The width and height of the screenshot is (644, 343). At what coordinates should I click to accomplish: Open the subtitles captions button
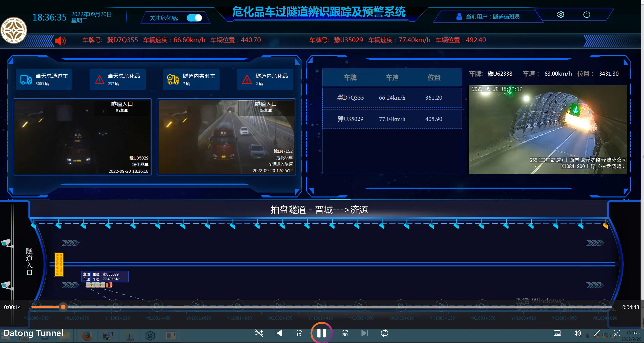point(557,333)
